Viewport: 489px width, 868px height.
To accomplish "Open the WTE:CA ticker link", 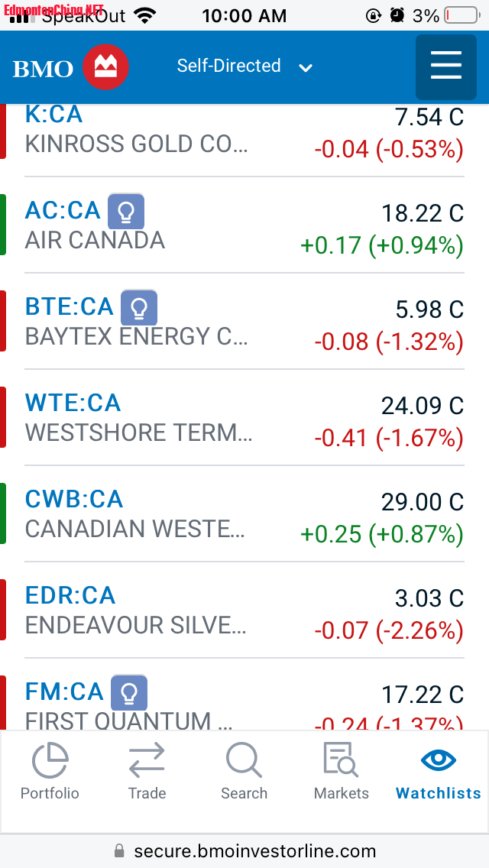I will [x=73, y=403].
